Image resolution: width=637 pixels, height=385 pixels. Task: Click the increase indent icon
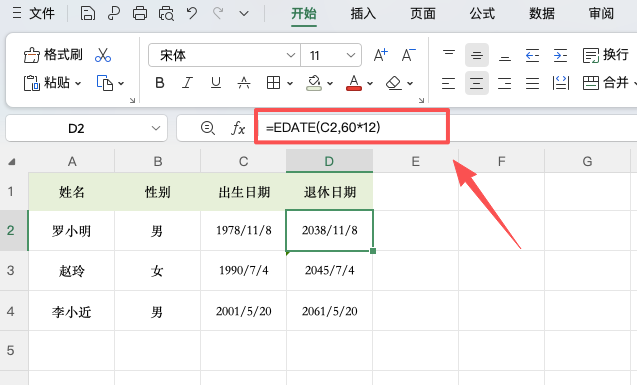tap(560, 55)
